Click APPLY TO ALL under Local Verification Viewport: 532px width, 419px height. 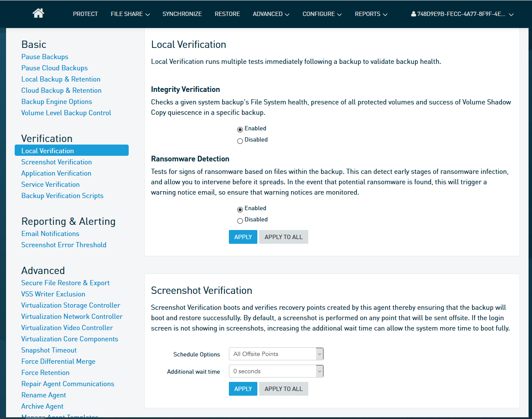click(284, 237)
